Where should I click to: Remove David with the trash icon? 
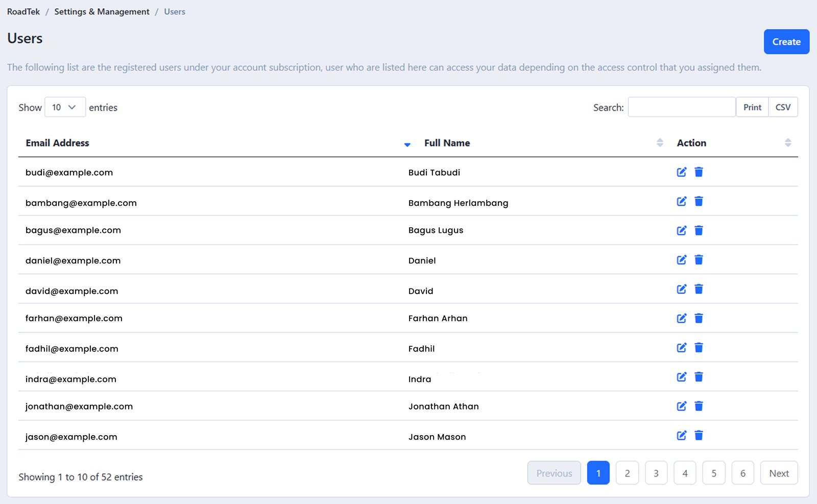699,289
